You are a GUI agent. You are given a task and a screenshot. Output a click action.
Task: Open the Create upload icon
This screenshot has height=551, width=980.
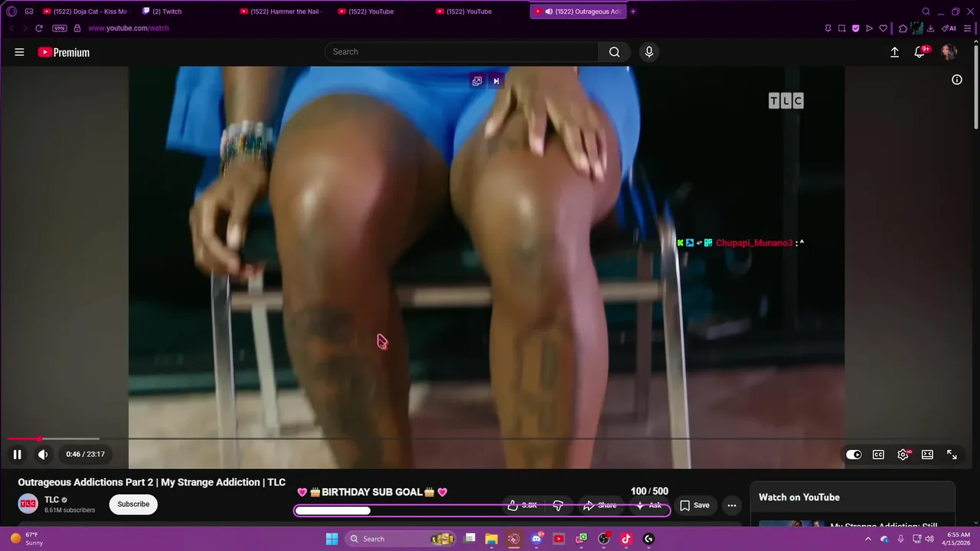(x=894, y=52)
